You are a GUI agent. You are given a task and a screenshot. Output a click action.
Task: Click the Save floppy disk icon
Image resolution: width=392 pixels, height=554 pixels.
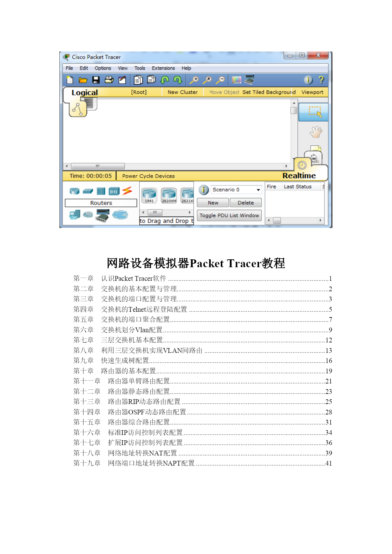96,80
